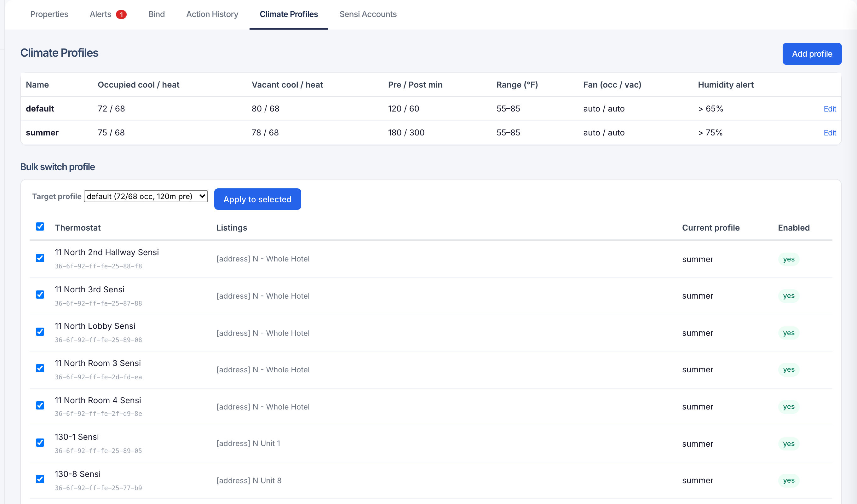Click the > 65% humidity alert value

710,108
